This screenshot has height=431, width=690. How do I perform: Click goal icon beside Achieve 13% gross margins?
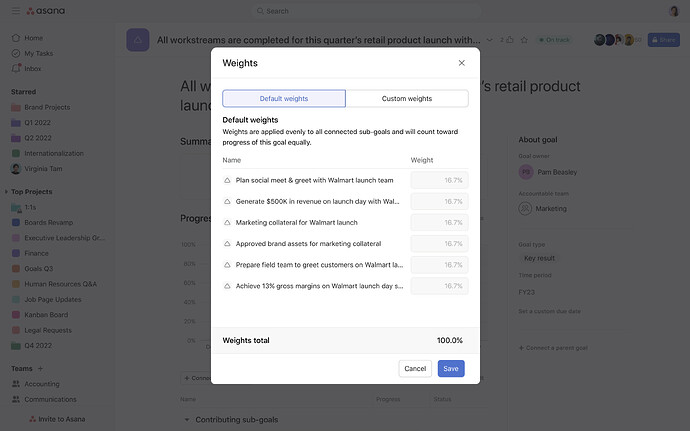point(227,286)
